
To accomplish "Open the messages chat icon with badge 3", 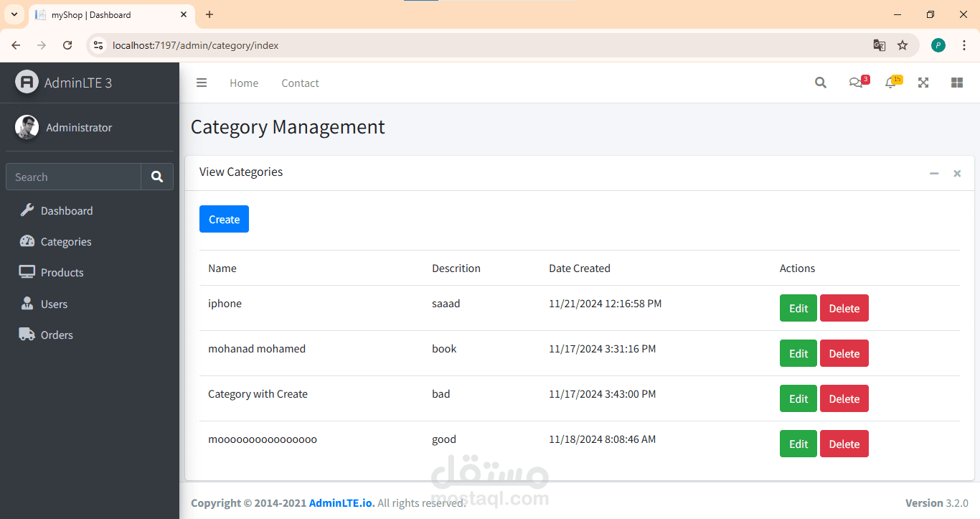I will pyautogui.click(x=857, y=82).
